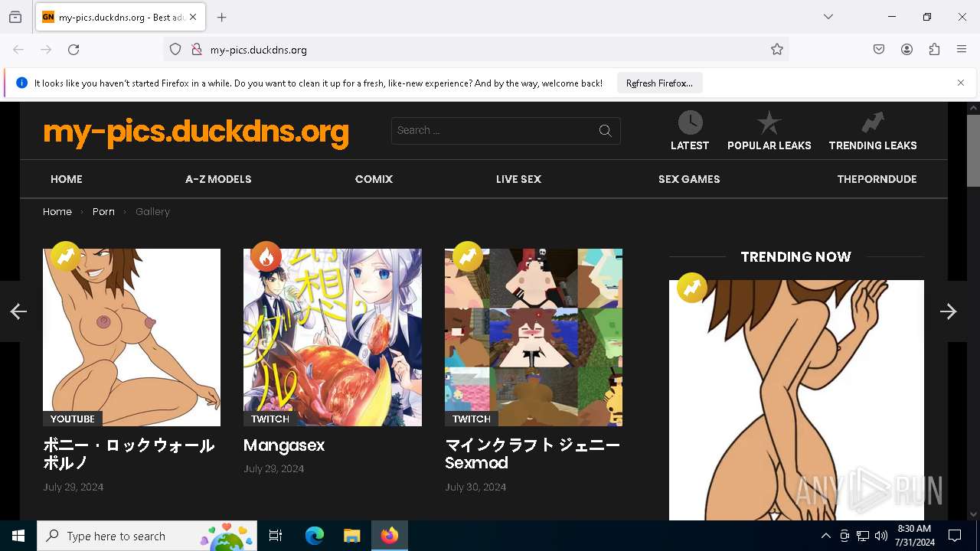
Task: Dismiss the Firefox notification bar
Action: 961,83
